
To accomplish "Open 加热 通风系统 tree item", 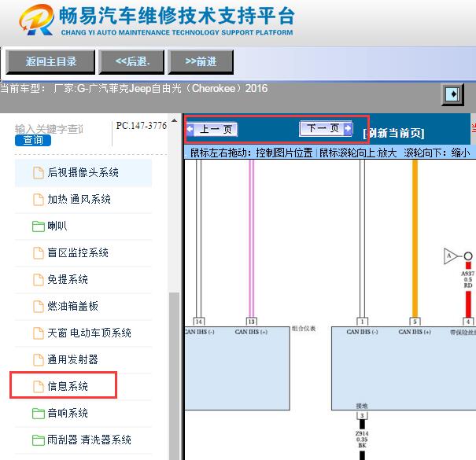I will pyautogui.click(x=83, y=199).
